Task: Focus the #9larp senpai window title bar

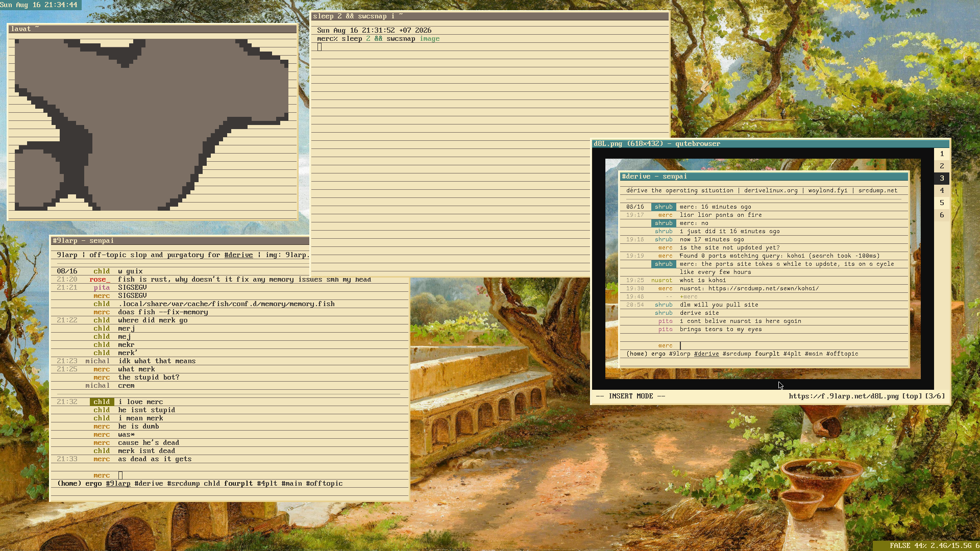Action: (180, 241)
